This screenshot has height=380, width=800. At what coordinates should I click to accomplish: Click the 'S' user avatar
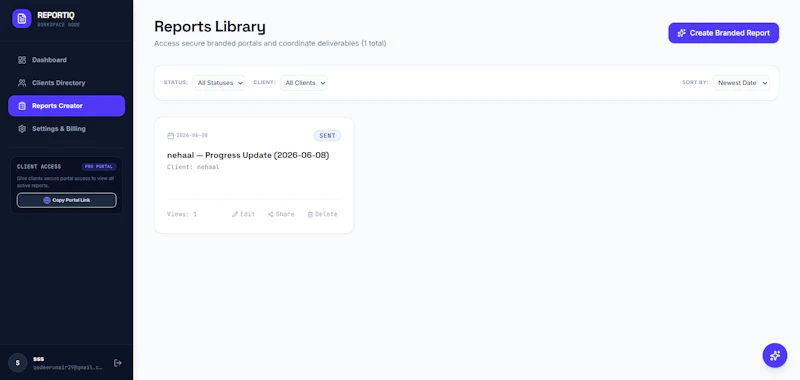[x=17, y=363]
